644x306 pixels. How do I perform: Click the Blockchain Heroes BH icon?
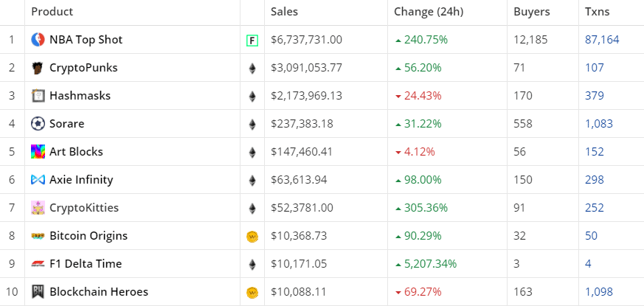pos(38,292)
